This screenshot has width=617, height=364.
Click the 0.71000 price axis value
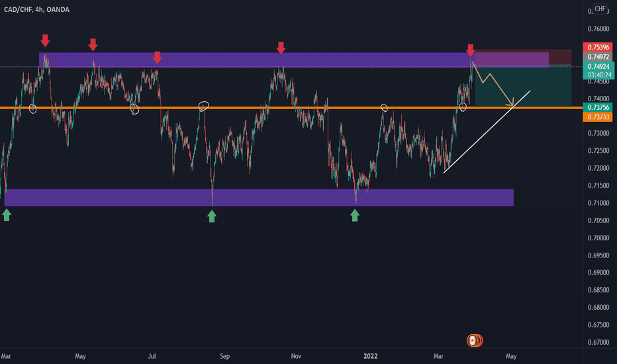(598, 203)
